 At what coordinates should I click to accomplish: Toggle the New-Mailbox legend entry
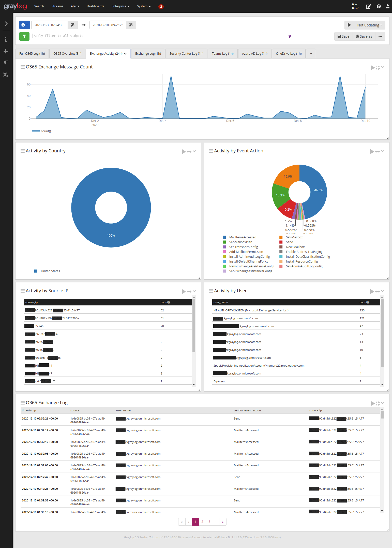click(x=292, y=247)
